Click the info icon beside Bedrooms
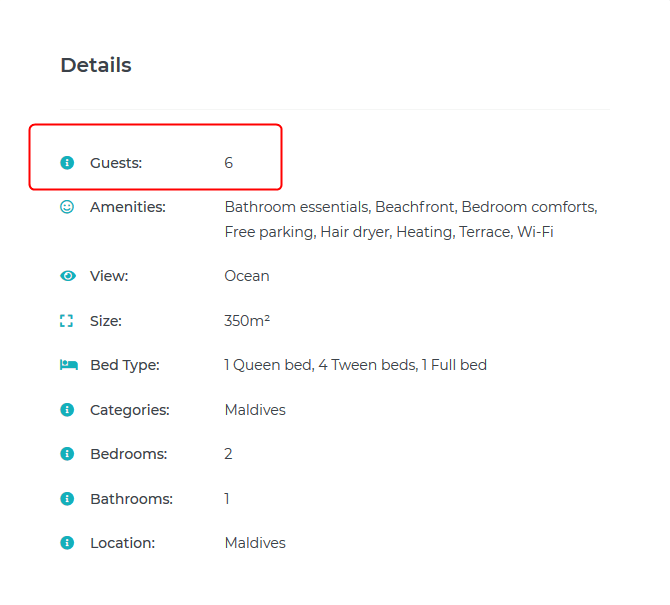 [68, 454]
